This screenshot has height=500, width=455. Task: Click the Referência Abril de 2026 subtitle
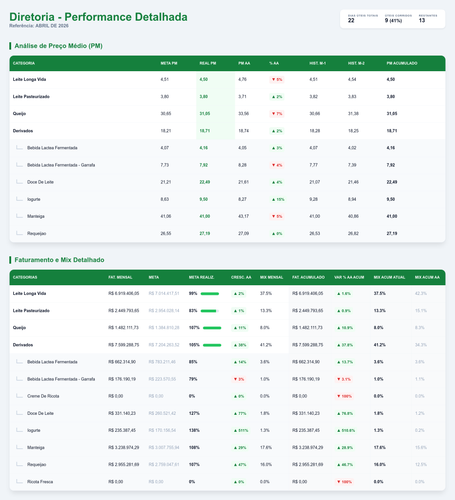[39, 26]
